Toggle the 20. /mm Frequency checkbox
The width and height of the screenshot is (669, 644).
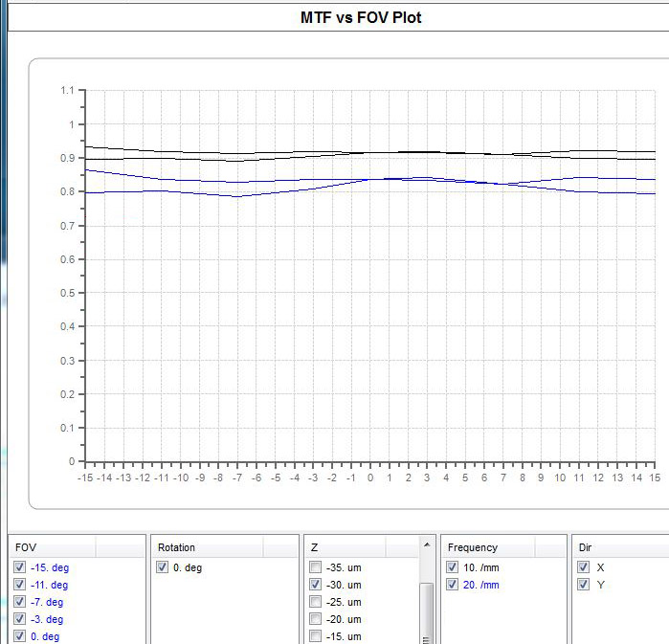coord(453,585)
